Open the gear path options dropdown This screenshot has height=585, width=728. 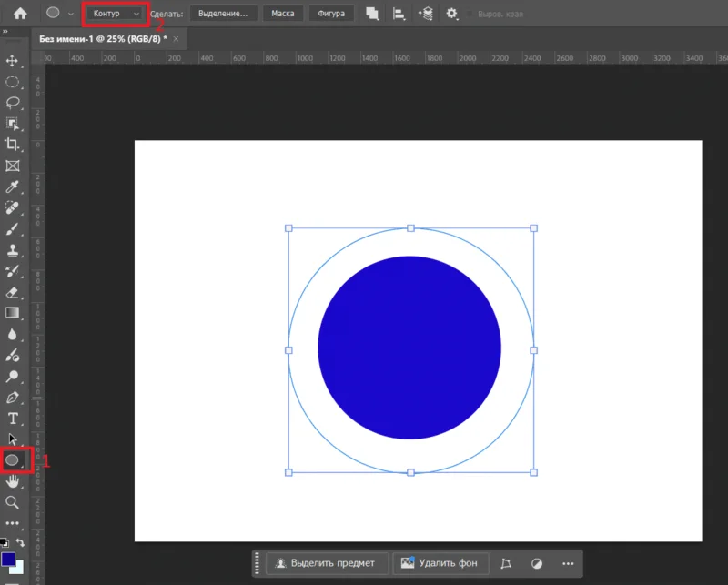pyautogui.click(x=451, y=14)
